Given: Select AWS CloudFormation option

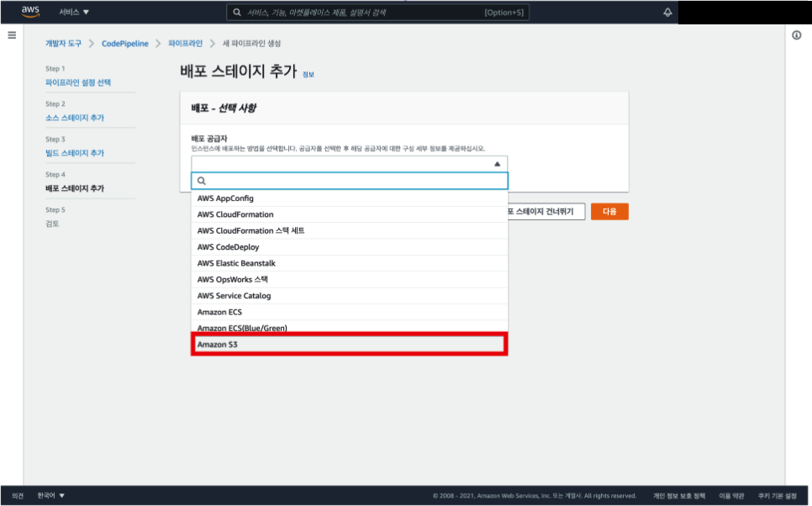Looking at the screenshot, I should pyautogui.click(x=350, y=214).
